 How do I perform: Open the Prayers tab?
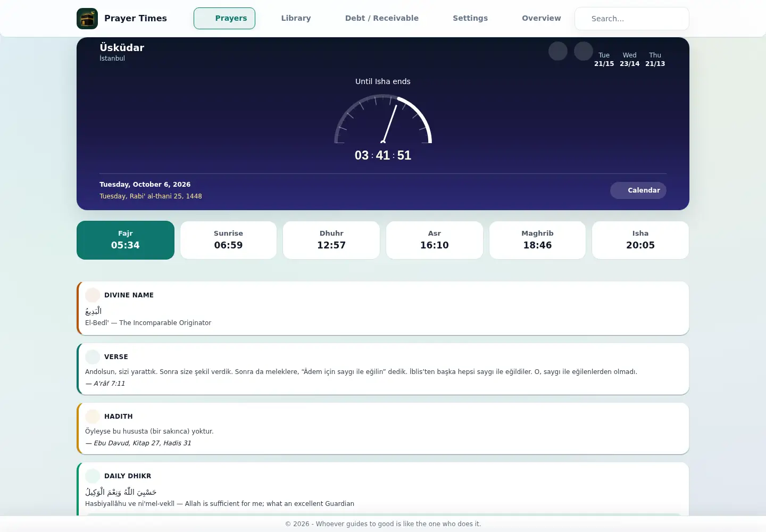[224, 19]
